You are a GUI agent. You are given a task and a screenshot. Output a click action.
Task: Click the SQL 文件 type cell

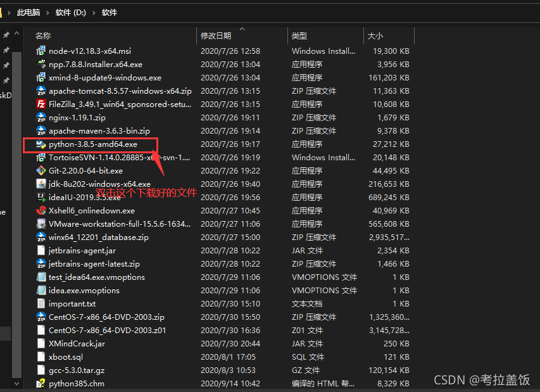(308, 357)
